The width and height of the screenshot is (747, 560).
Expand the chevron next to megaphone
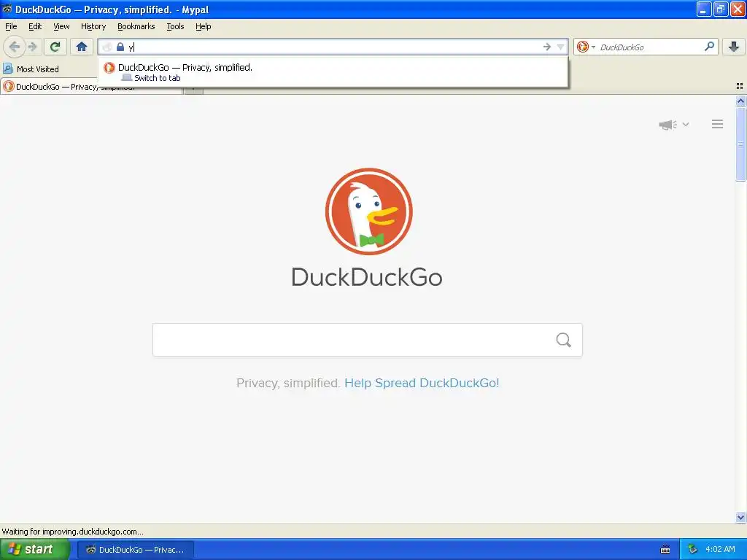click(686, 124)
